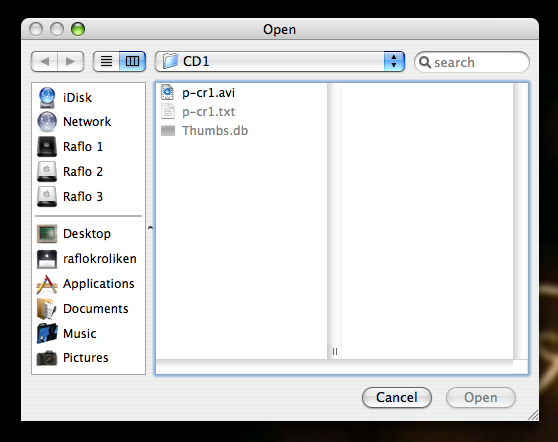Select the p-cr1.avi file

209,93
